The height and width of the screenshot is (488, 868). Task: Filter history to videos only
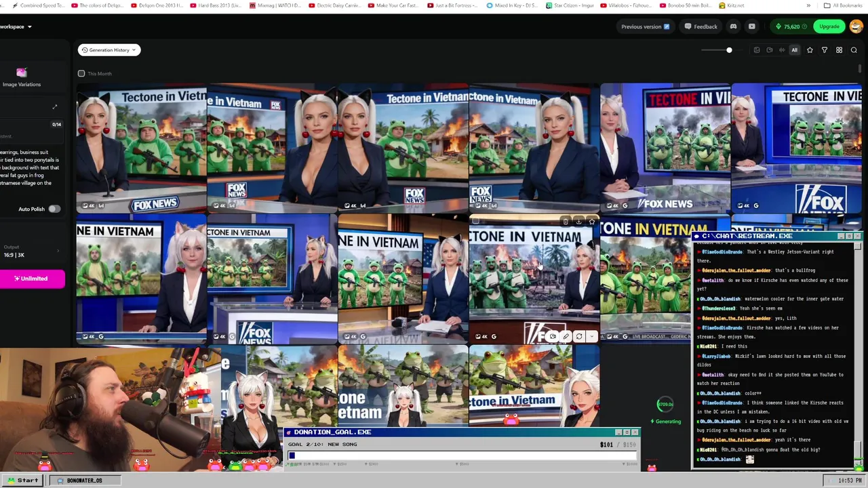(x=769, y=50)
